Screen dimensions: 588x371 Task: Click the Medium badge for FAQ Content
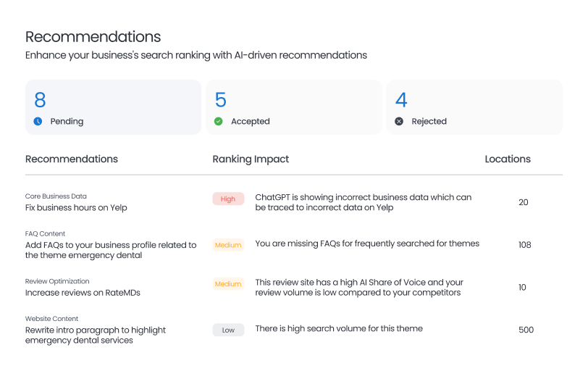click(228, 245)
